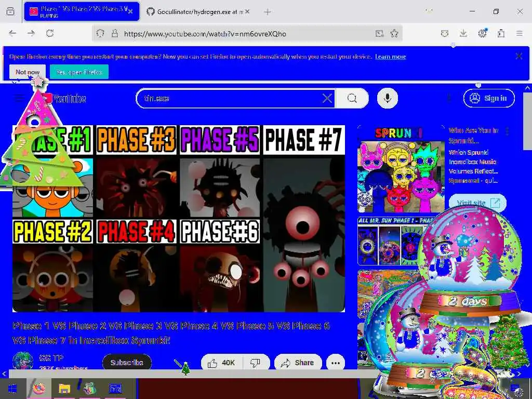Open a new tab with the plus button

click(x=268, y=12)
